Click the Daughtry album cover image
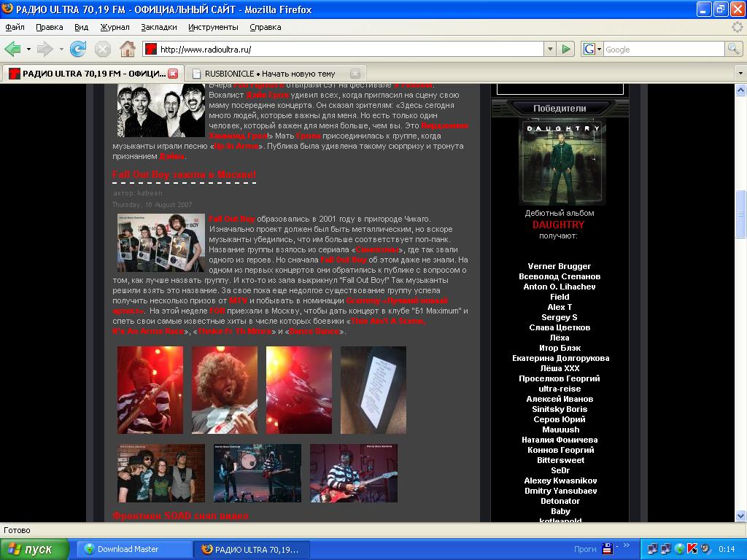The height and width of the screenshot is (560, 747). coord(562,163)
